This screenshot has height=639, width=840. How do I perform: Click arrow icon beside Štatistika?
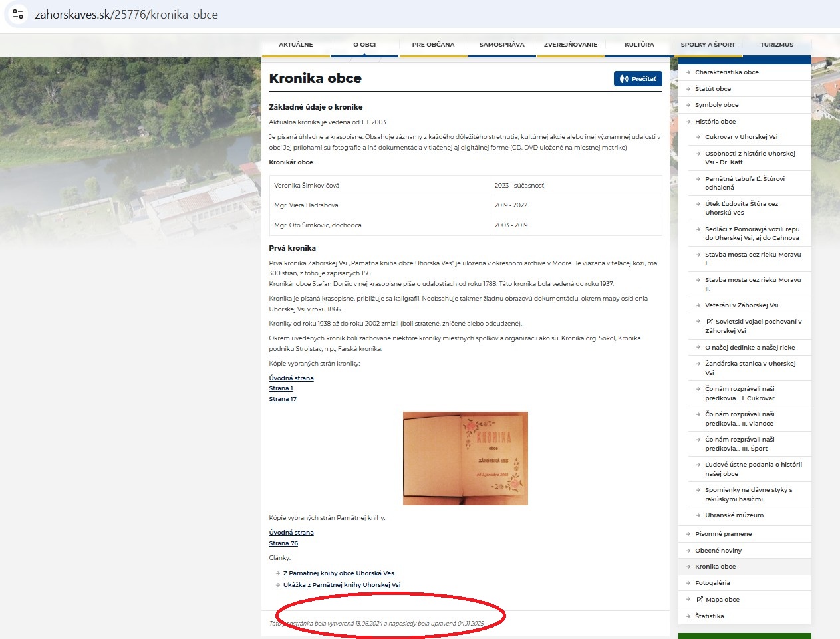tap(688, 616)
